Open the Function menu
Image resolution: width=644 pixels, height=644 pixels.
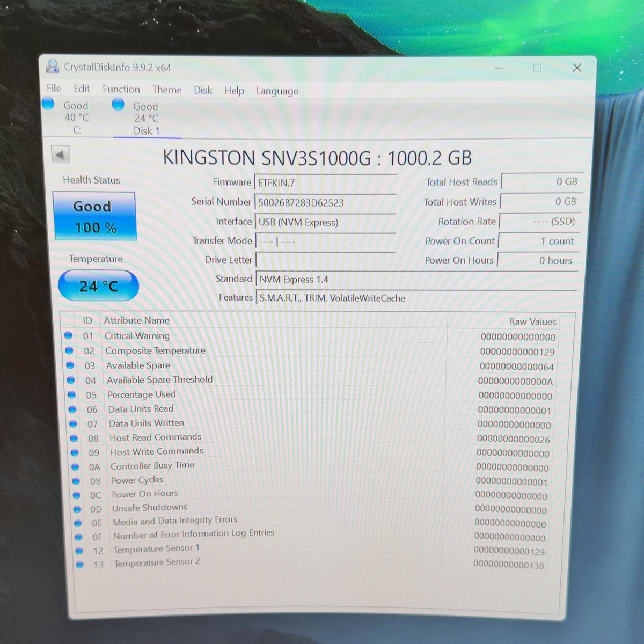pyautogui.click(x=121, y=90)
